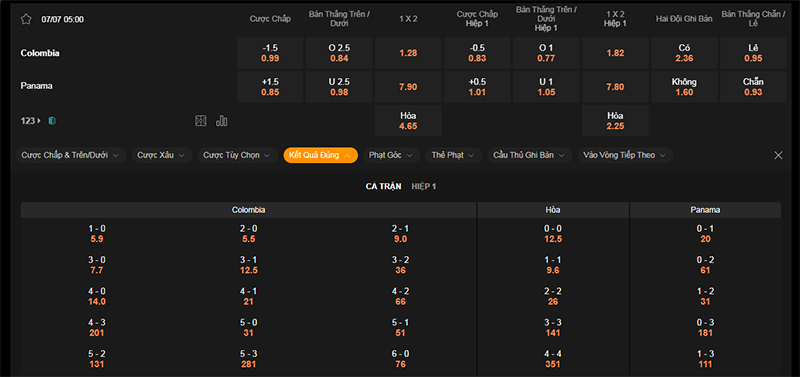
Task: Expand Cầu Thủ Ghi Bàn markets
Action: click(530, 155)
